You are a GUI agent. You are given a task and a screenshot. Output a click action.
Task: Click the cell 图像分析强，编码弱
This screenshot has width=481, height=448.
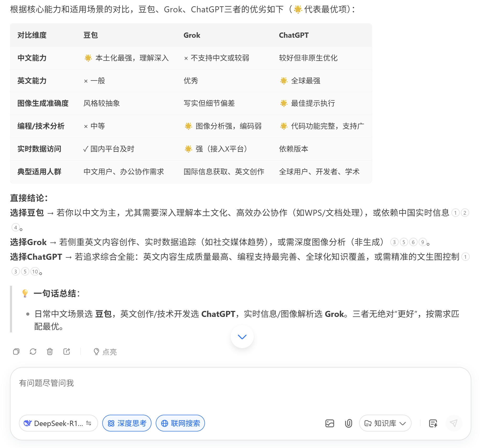(223, 126)
